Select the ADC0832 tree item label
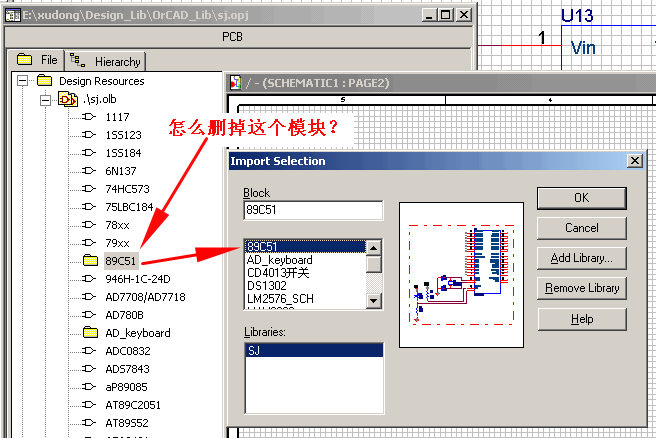Viewport: 656px width, 438px height. point(128,351)
